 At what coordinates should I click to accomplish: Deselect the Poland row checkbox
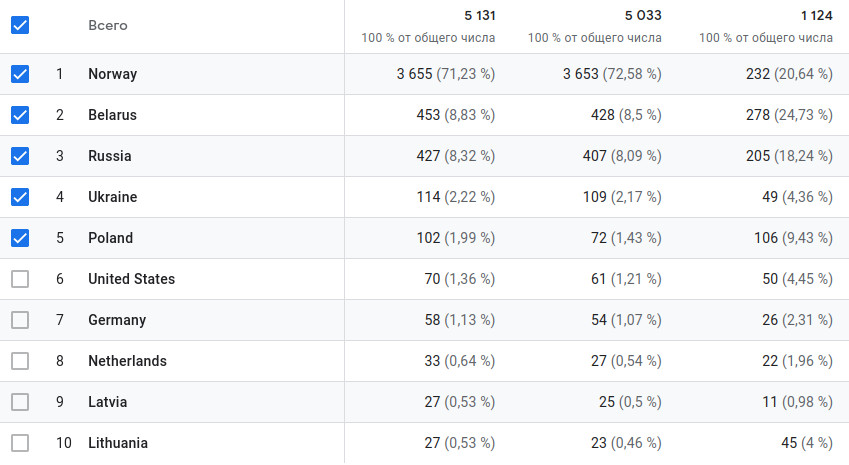tap(20, 238)
